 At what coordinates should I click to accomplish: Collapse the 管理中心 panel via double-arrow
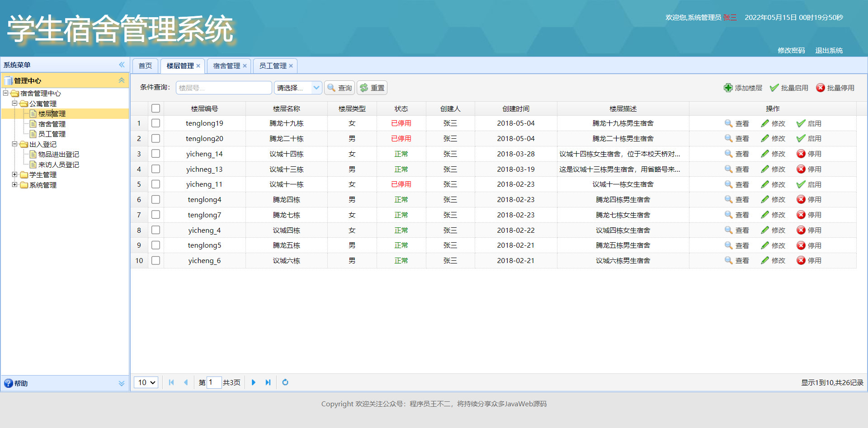(121, 80)
